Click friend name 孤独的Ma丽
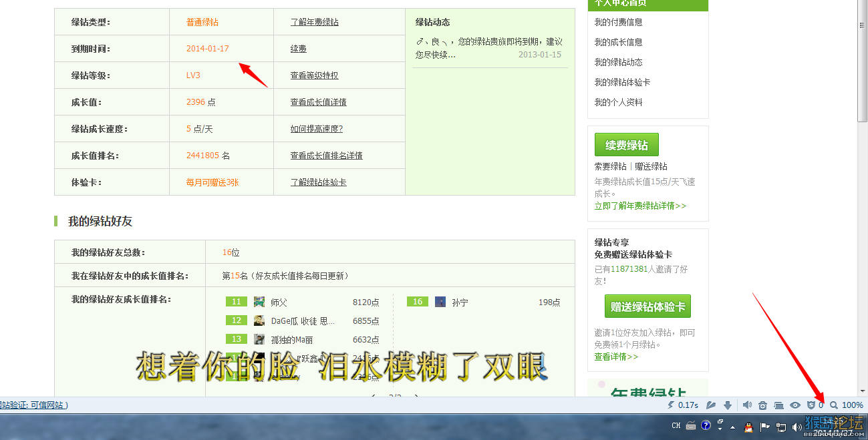Screen dimensions: 868x440 point(292,340)
